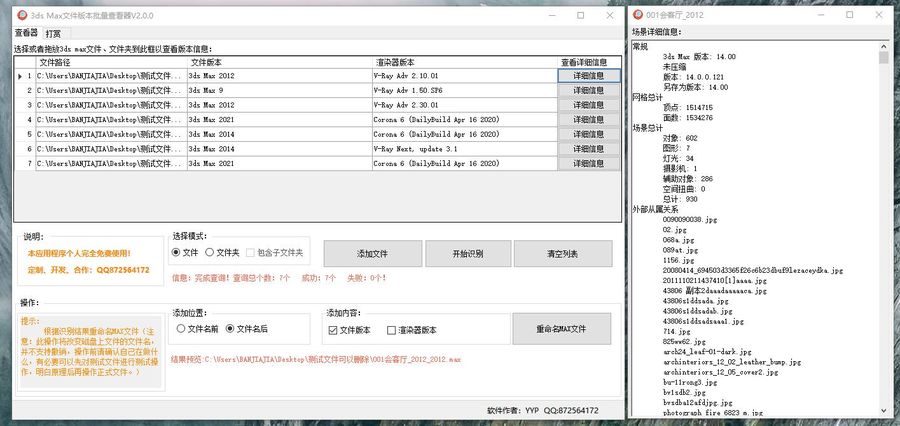Image resolution: width=900 pixels, height=426 pixels.
Task: Click the 714.jpg entry in details
Action: (676, 331)
